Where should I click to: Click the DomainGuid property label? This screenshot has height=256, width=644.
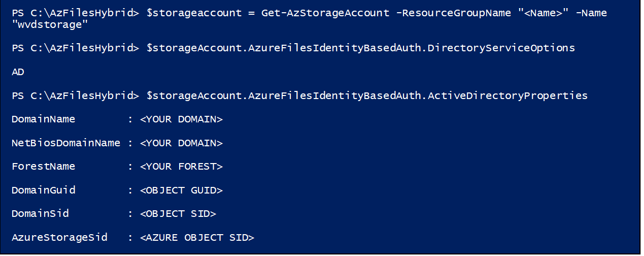click(43, 190)
